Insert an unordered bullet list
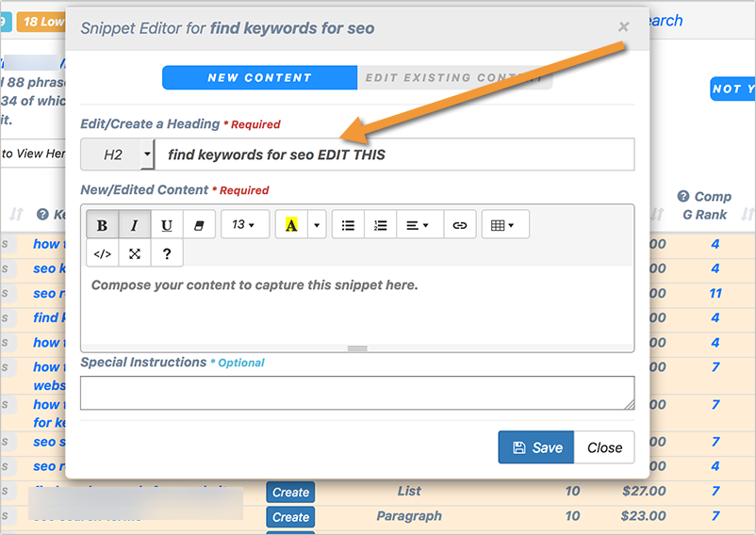This screenshot has height=535, width=756. coord(348,225)
